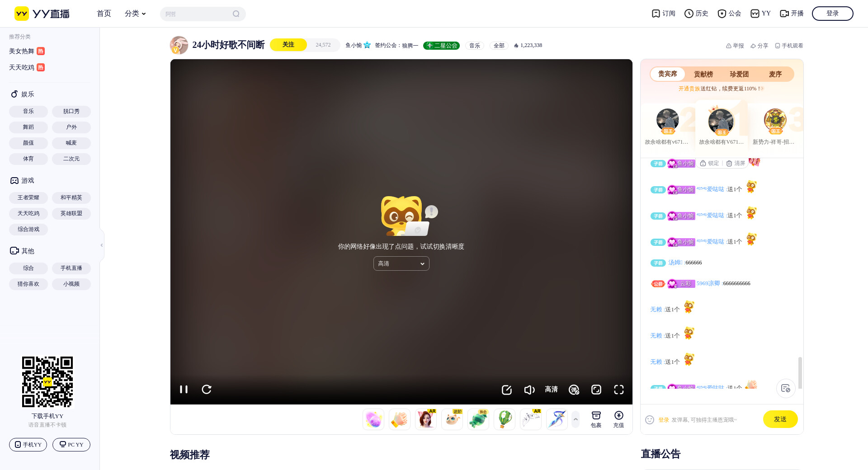Screen dimensions: 868x470
Task: Open 历史 watch history
Action: (x=696, y=14)
